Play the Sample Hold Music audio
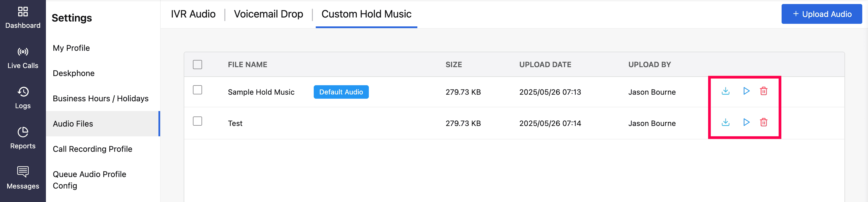This screenshot has height=202, width=868. (746, 91)
